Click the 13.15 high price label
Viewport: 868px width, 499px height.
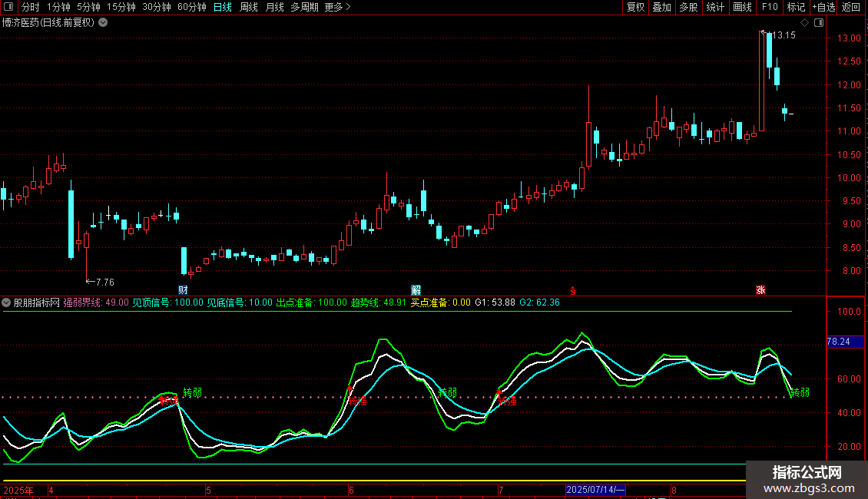click(784, 35)
